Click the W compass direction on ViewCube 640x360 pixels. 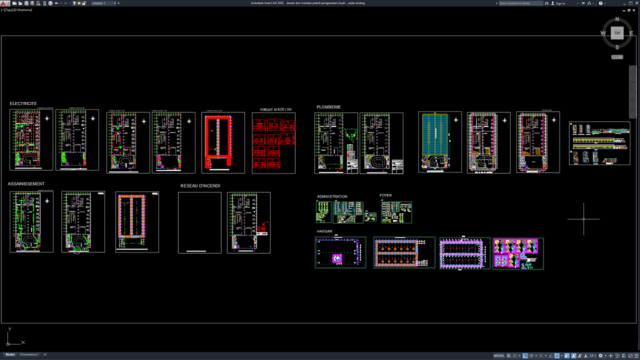(x=603, y=33)
